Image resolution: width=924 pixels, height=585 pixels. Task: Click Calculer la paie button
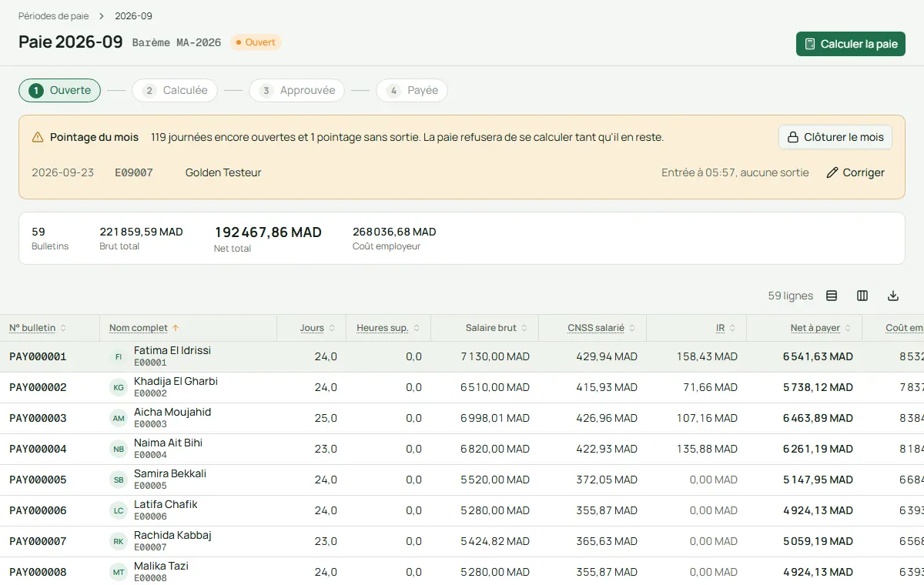click(851, 44)
